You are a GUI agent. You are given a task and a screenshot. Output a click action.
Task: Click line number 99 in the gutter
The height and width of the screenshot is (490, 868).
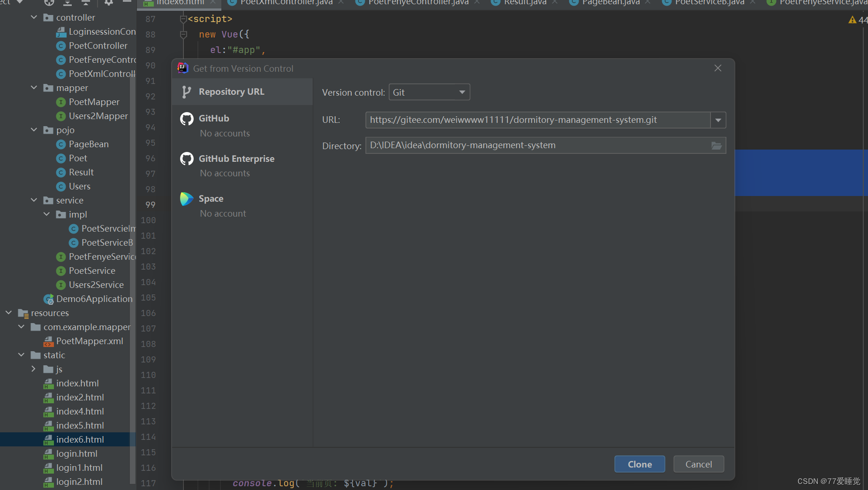point(150,205)
